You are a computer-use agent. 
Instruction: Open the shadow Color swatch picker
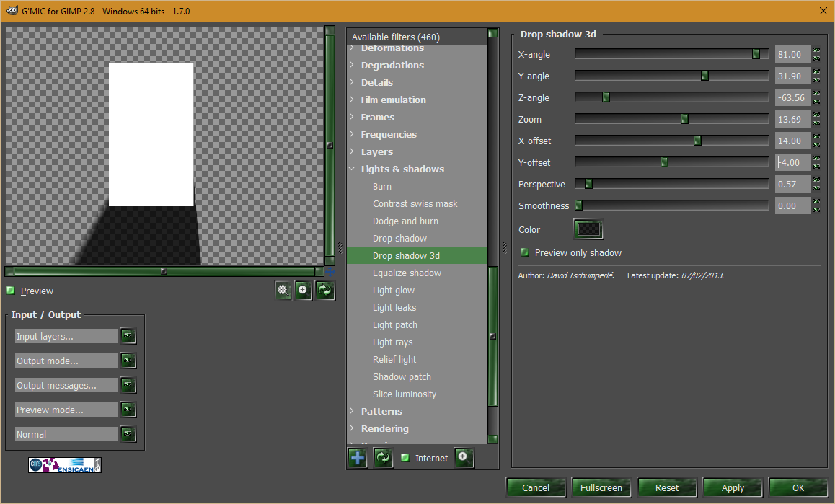coord(588,229)
